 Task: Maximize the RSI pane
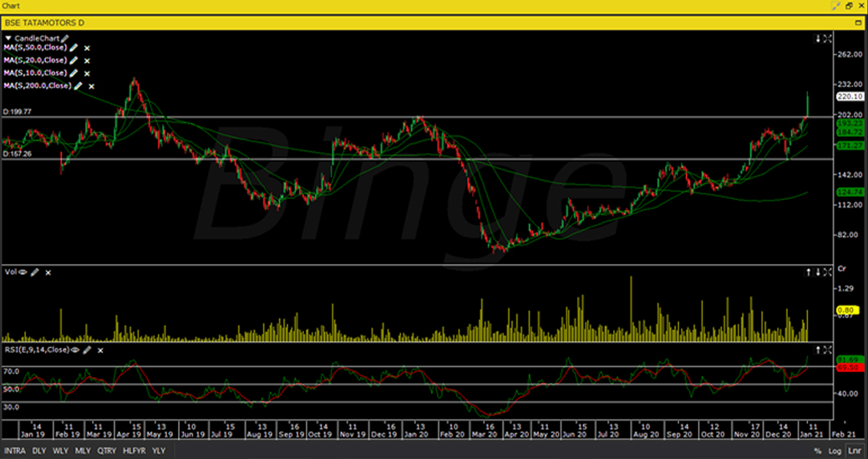827,350
